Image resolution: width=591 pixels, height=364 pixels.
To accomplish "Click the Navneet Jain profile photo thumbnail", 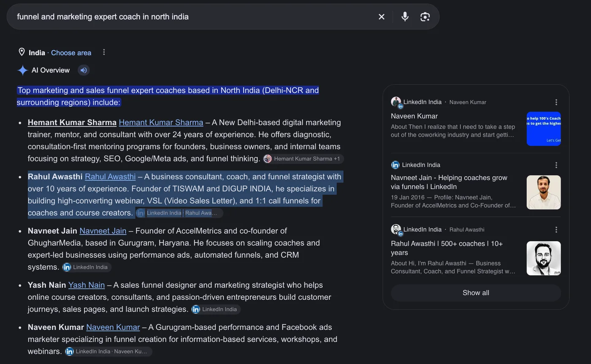I will [544, 192].
